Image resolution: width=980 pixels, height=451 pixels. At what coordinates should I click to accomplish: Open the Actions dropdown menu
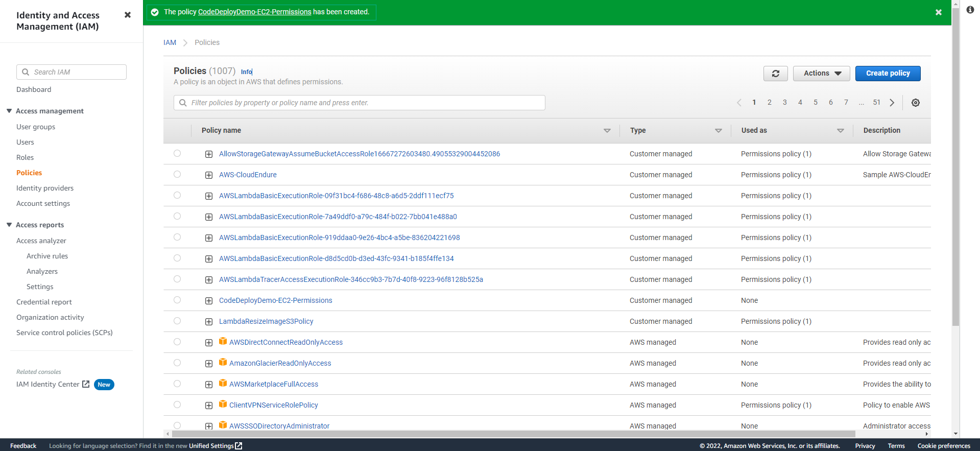(x=821, y=74)
